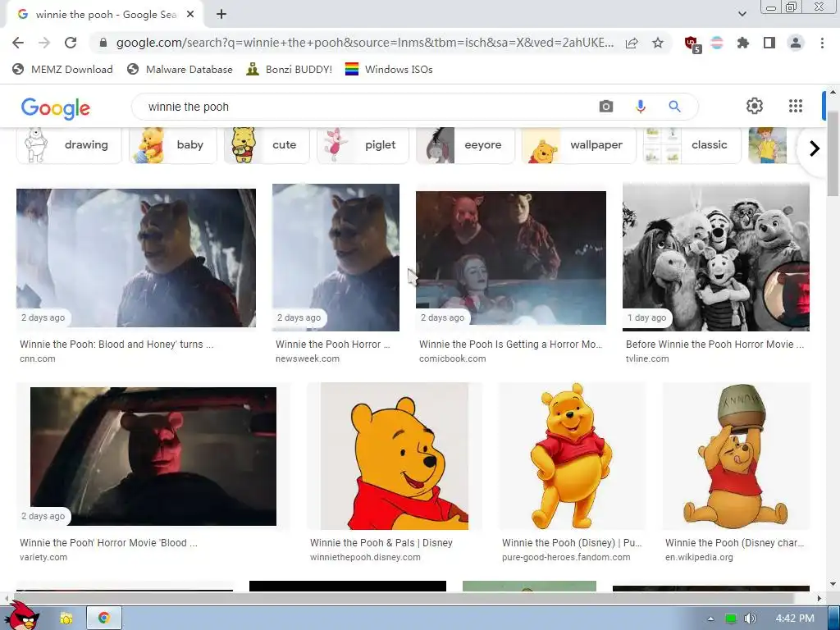Start voice search with the microphone icon
This screenshot has height=630, width=840.
(x=640, y=107)
